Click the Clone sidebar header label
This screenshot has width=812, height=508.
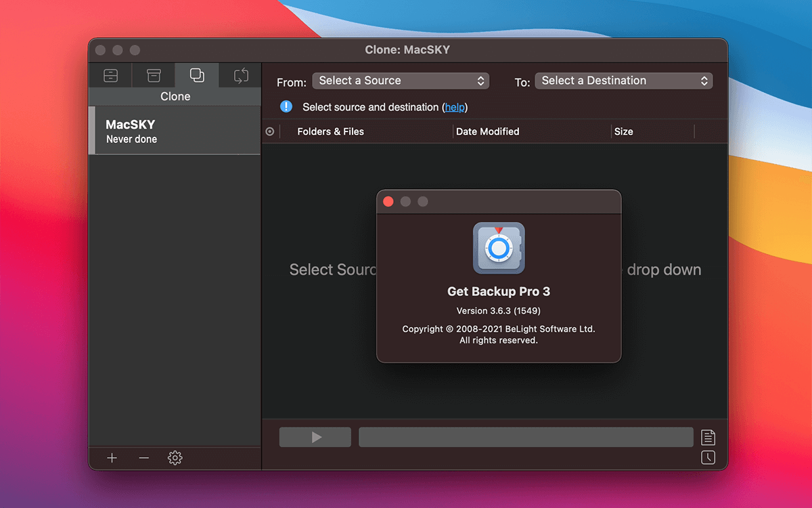(175, 97)
